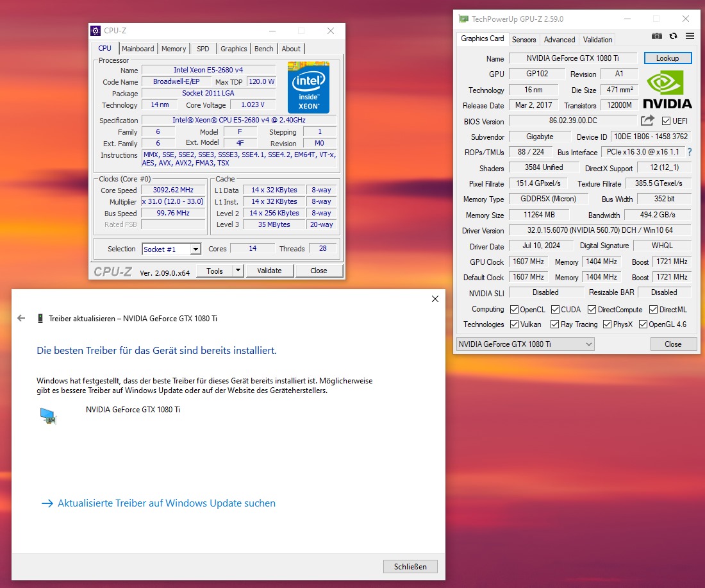Click the Bus Interface question mark icon
Image resolution: width=705 pixels, height=588 pixels.
[x=690, y=152]
